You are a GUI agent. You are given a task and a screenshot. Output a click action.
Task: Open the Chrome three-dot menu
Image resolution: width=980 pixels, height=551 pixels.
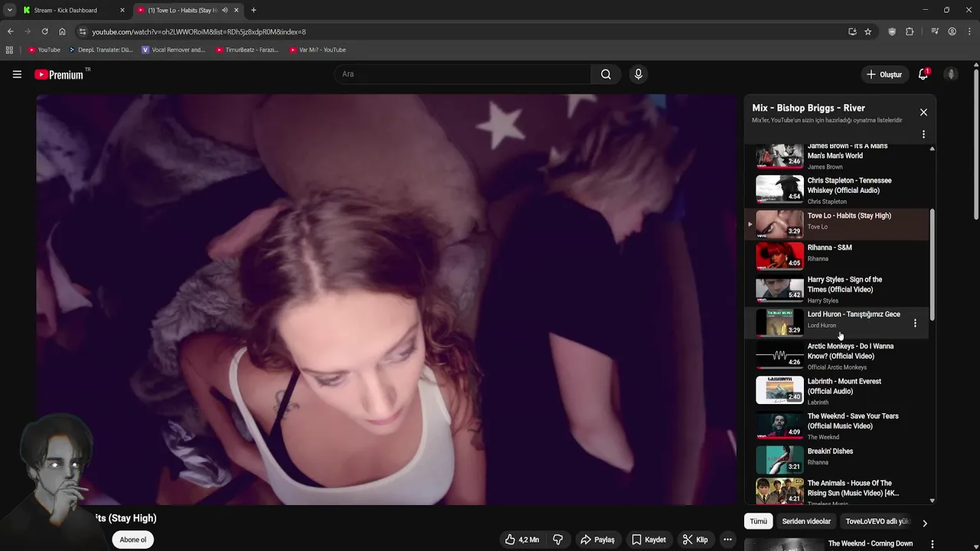pos(969,31)
